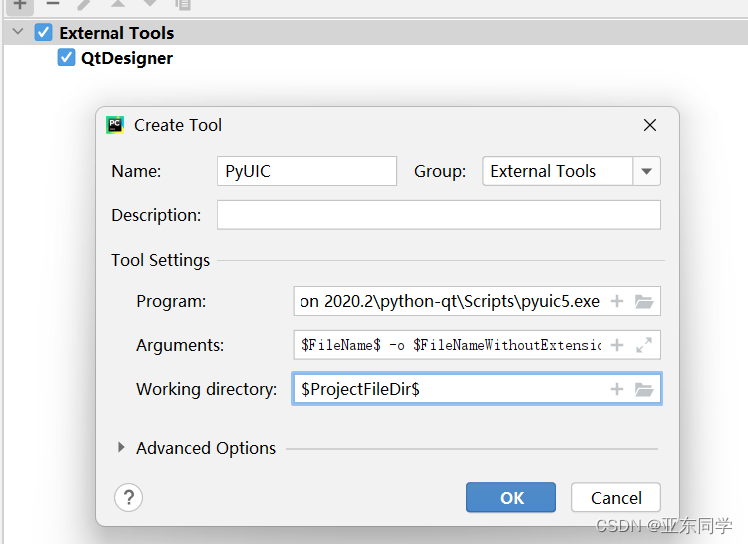Open help with question mark button

[129, 497]
